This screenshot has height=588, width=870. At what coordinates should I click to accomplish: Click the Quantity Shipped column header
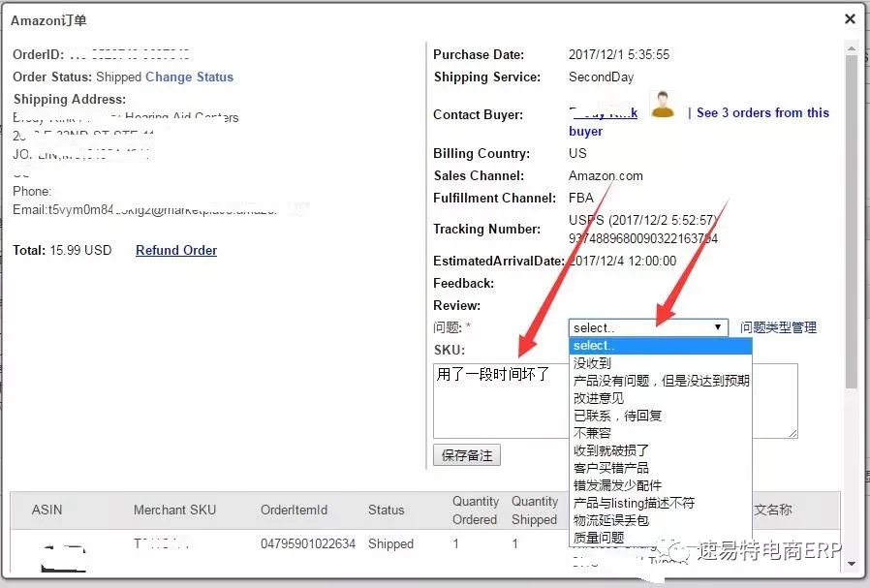pyautogui.click(x=535, y=511)
